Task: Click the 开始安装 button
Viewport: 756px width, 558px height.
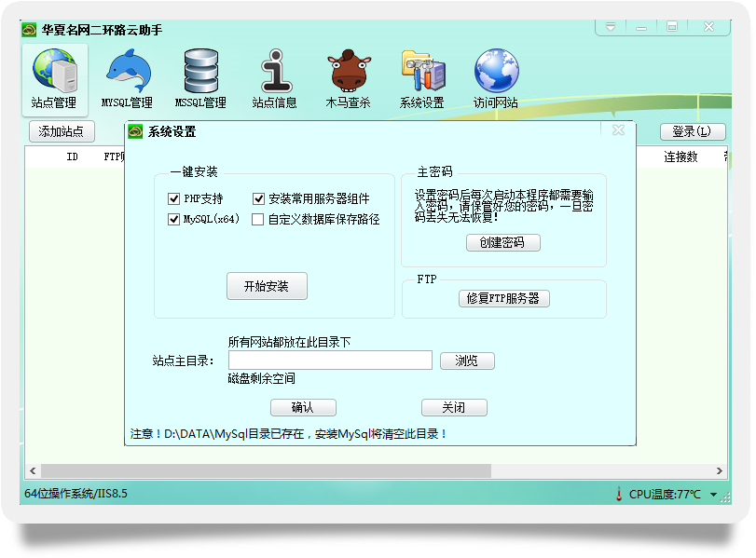Action: tap(267, 286)
